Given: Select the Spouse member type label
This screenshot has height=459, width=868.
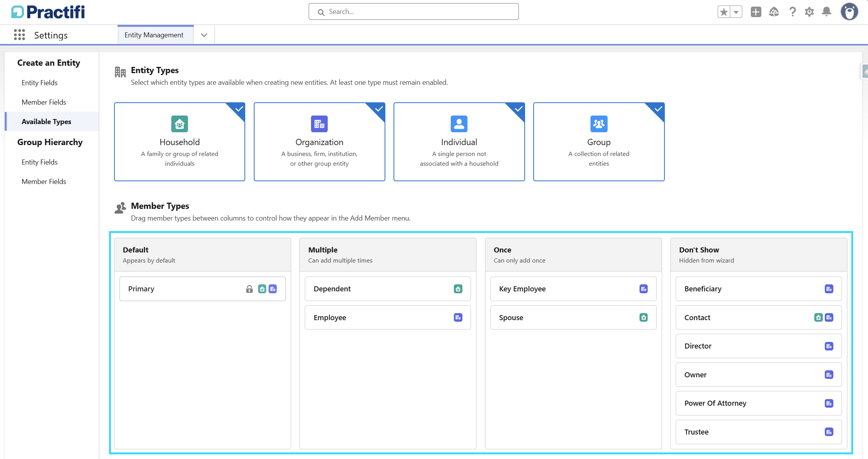Looking at the screenshot, I should [x=511, y=318].
